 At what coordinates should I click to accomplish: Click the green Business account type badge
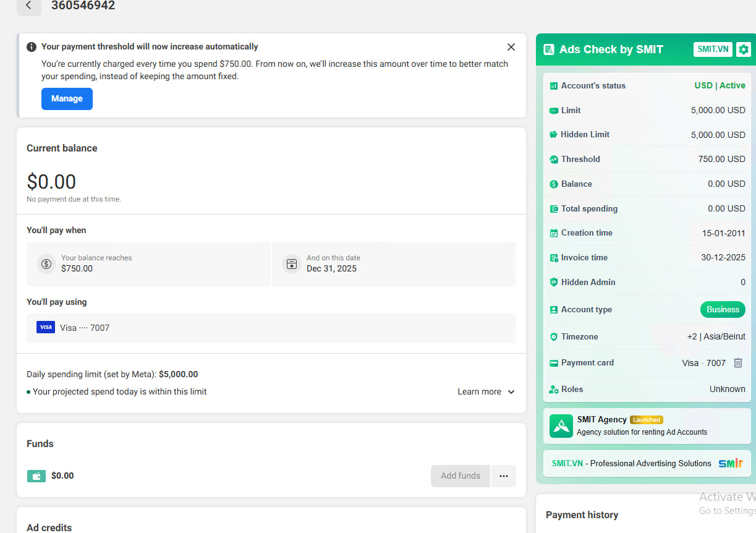[x=722, y=310]
